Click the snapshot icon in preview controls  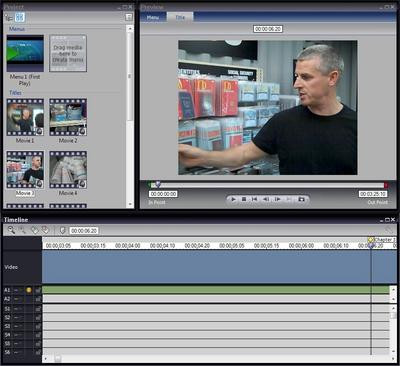click(301, 199)
